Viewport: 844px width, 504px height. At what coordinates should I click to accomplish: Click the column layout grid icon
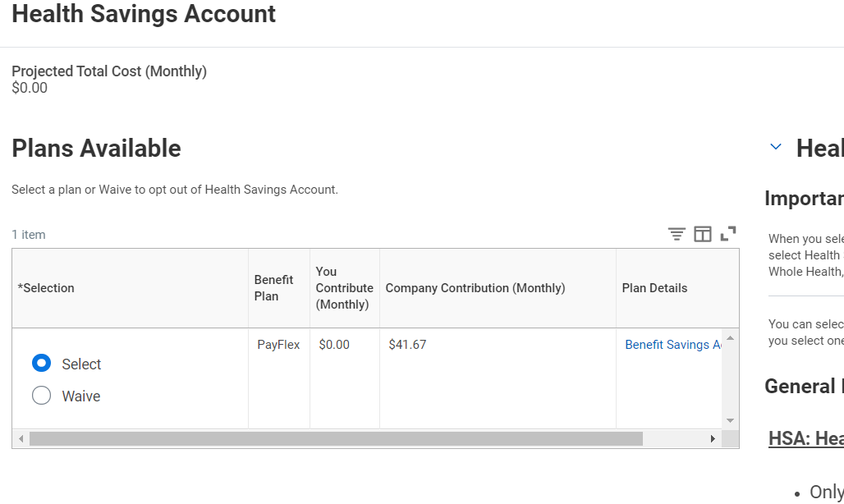[x=703, y=235]
